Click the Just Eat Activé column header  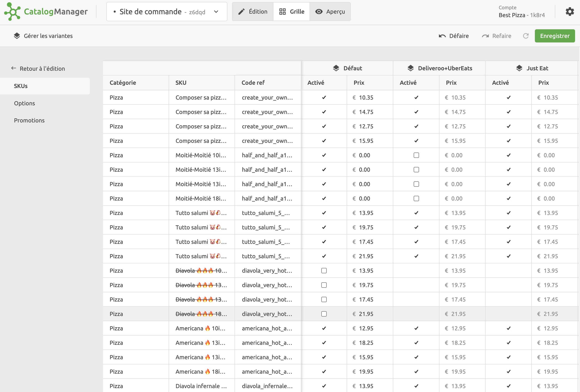tap(508, 83)
